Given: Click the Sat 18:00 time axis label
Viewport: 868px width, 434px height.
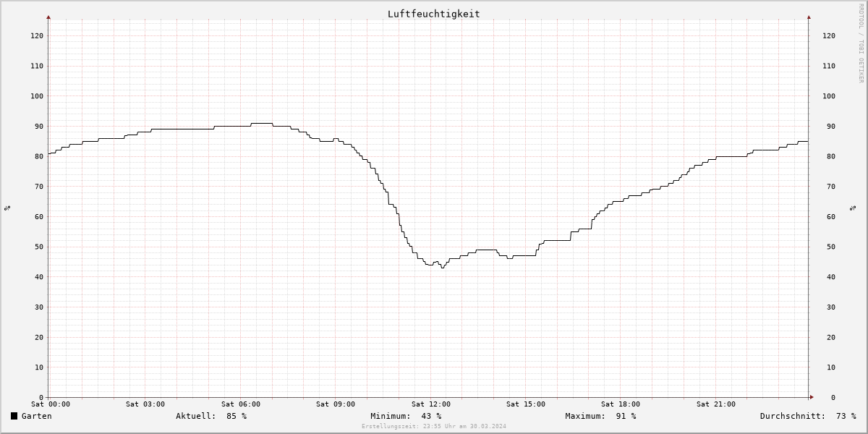Looking at the screenshot, I should pos(621,404).
